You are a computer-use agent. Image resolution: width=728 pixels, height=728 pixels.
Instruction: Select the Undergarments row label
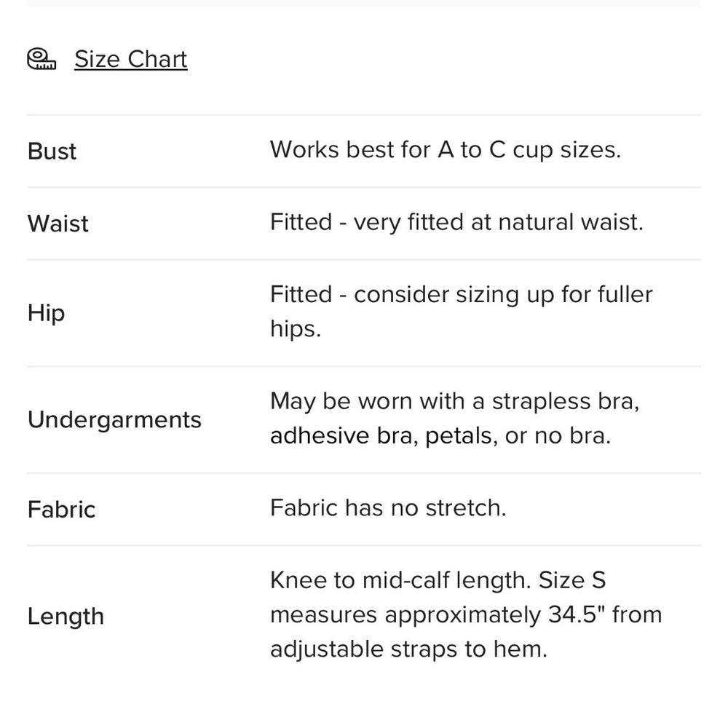tap(115, 420)
